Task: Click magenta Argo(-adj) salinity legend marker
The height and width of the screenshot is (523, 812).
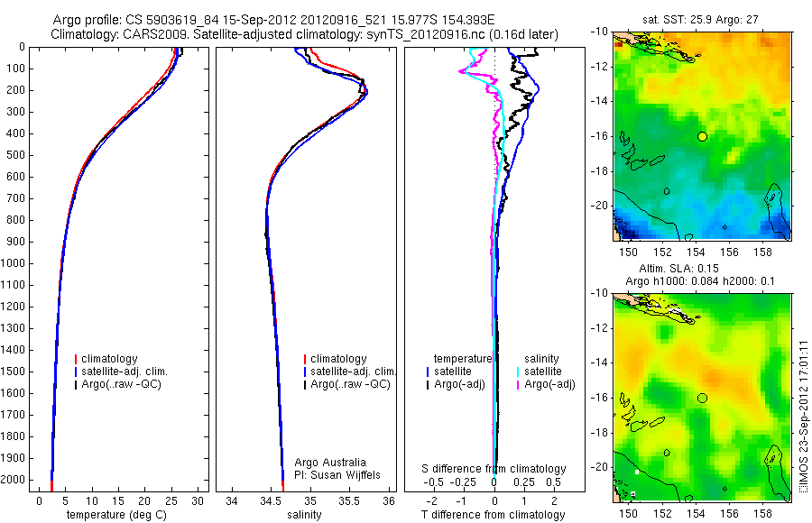Action: click(518, 385)
